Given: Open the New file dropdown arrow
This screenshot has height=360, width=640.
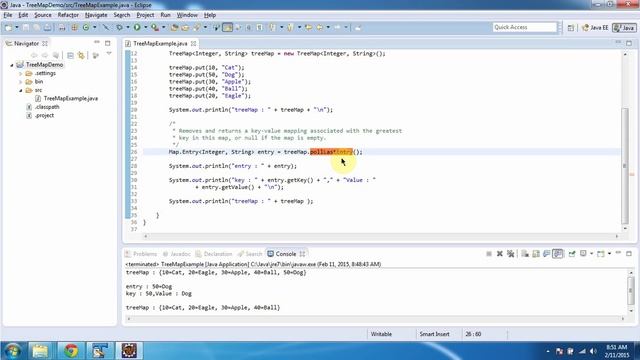Looking at the screenshot, I should click(x=17, y=27).
